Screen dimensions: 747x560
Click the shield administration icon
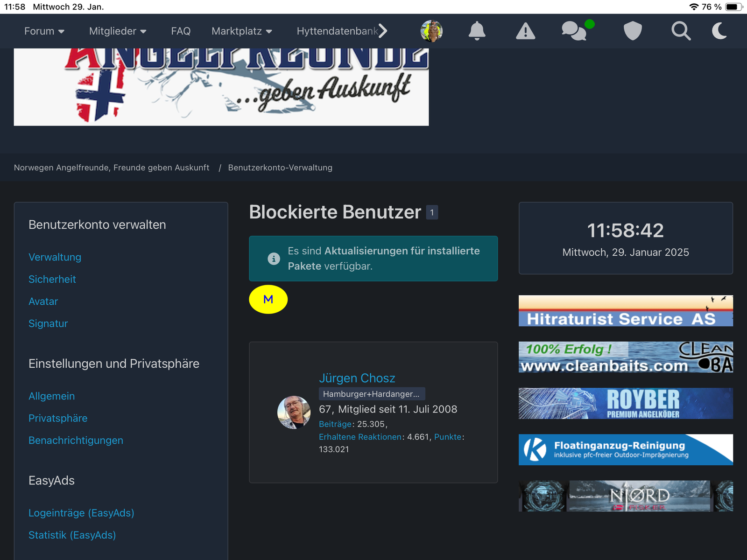[x=633, y=31]
